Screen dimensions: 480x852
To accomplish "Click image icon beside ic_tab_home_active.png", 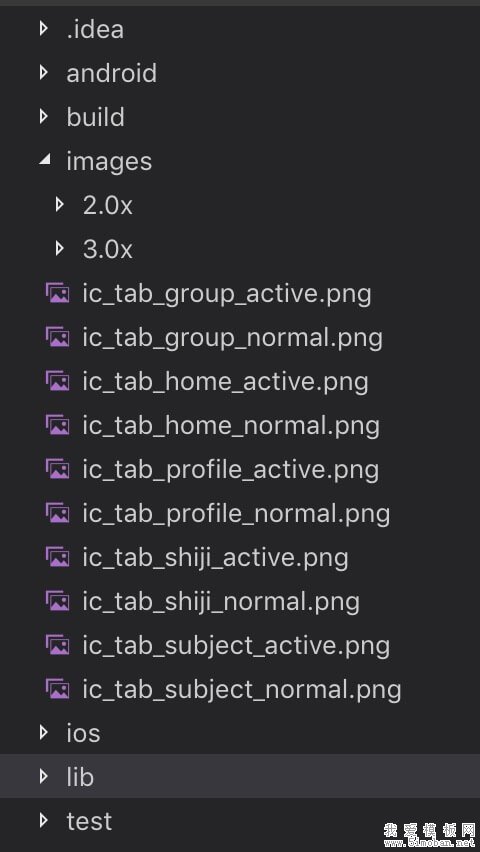I will tap(58, 381).
